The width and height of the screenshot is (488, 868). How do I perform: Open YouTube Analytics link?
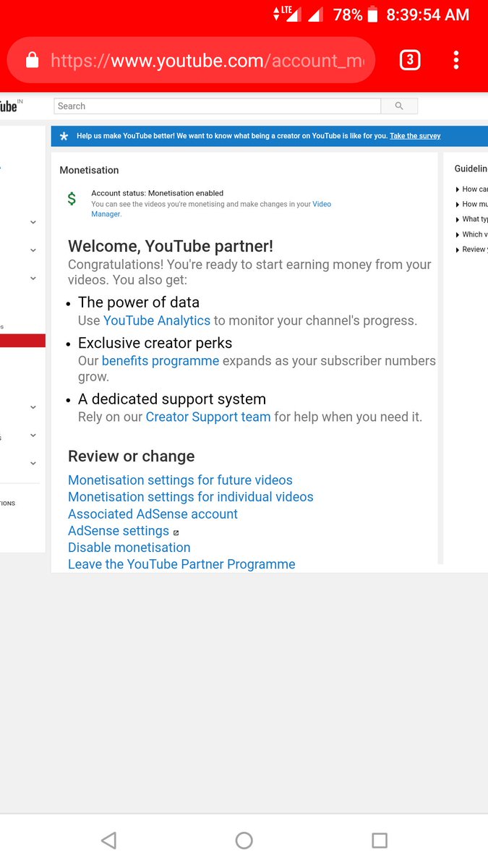click(x=157, y=320)
